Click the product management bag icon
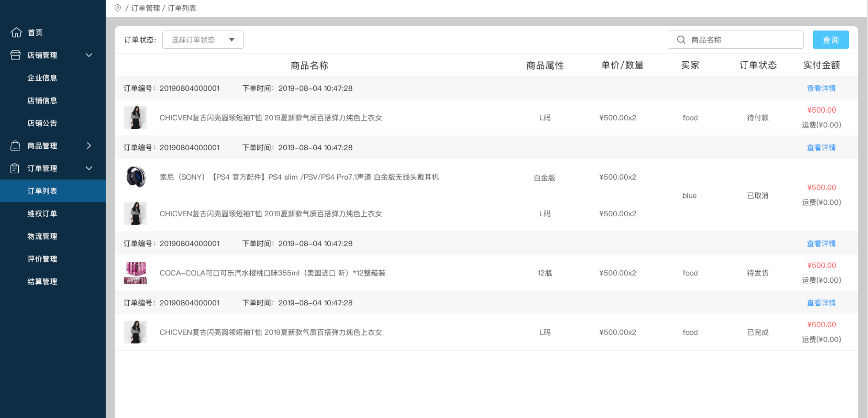Screen dimensions: 868x418 (15, 146)
